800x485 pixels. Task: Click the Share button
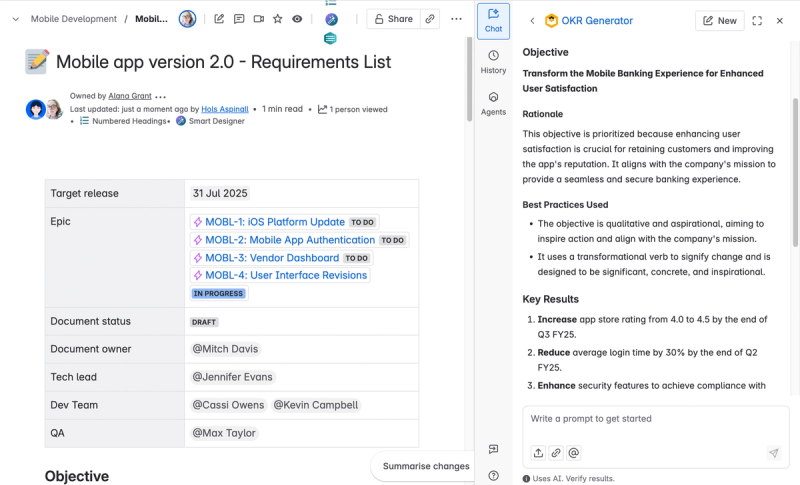click(x=393, y=19)
